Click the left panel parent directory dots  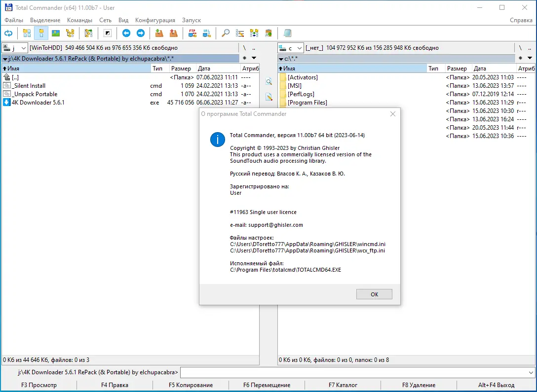(x=254, y=48)
